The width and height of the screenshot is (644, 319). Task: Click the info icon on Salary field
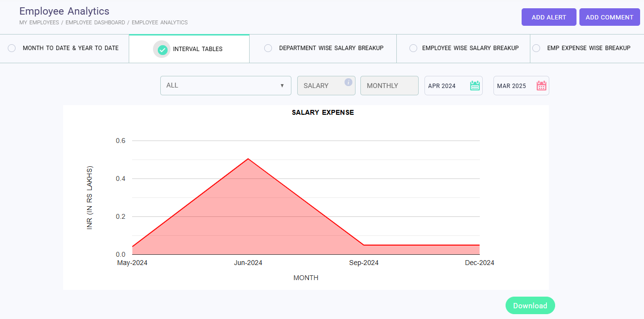pos(348,82)
